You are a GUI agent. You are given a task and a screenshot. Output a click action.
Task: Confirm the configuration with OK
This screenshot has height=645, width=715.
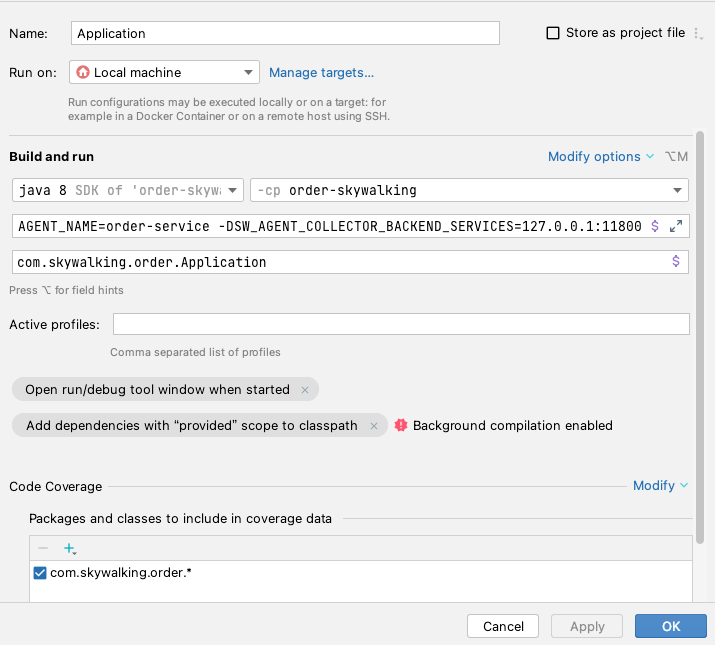(x=670, y=626)
